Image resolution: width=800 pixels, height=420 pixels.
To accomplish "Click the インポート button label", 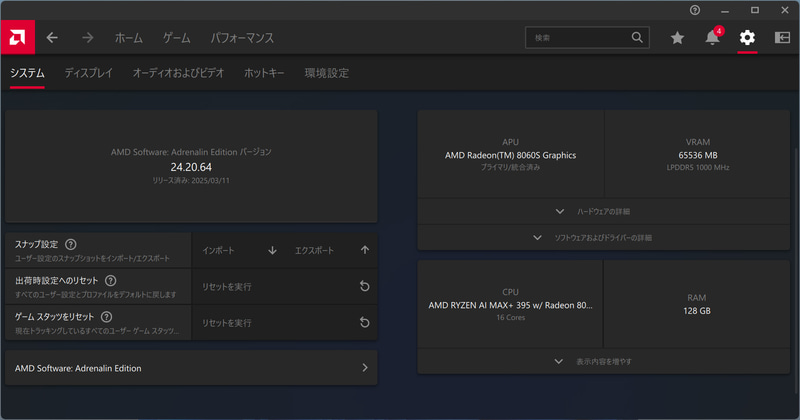I will [218, 251].
